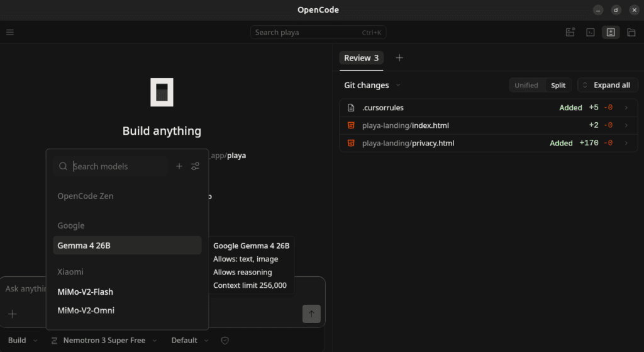Click the +170 additions count

coord(589,143)
